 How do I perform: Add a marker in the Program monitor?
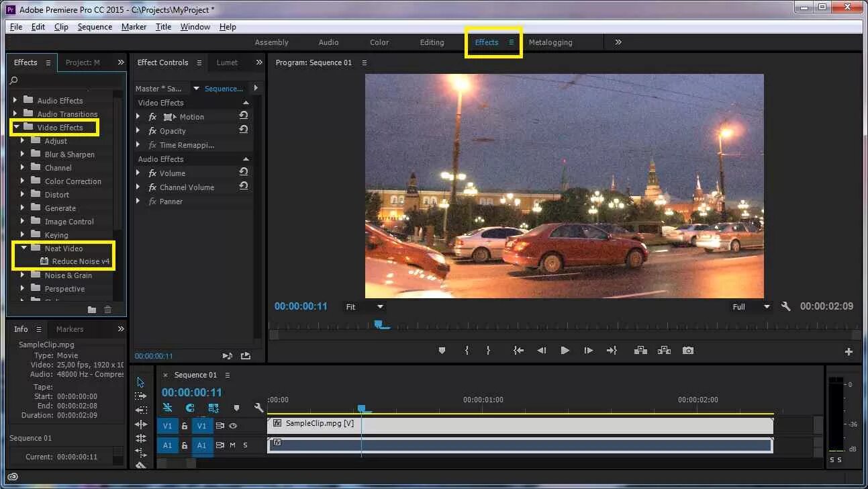tap(441, 350)
